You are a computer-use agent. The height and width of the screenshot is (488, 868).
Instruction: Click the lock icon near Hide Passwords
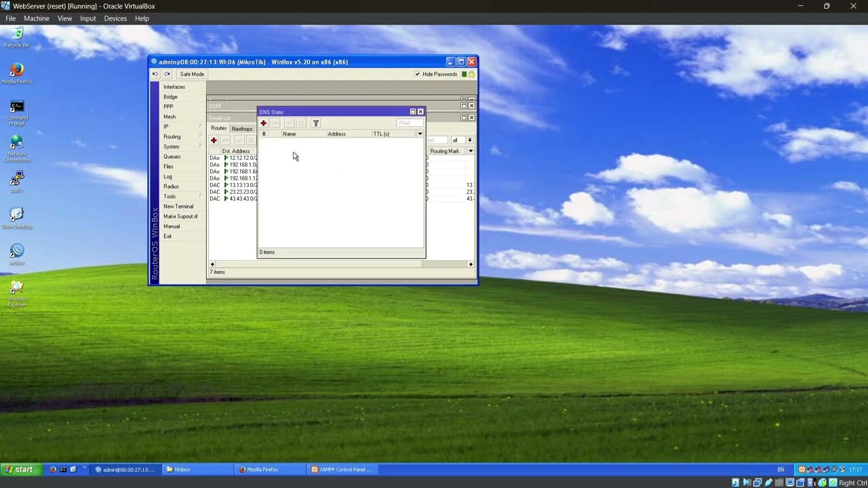pyautogui.click(x=471, y=74)
